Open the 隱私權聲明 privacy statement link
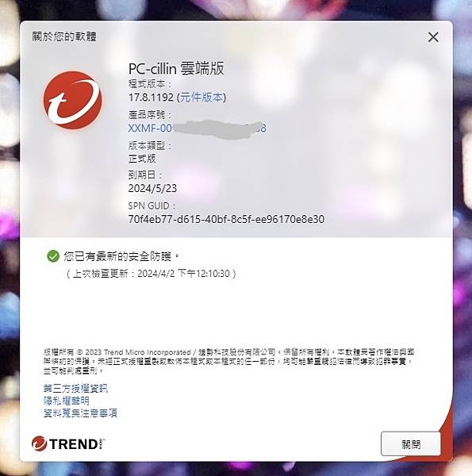Image resolution: width=472 pixels, height=476 pixels. [66, 401]
